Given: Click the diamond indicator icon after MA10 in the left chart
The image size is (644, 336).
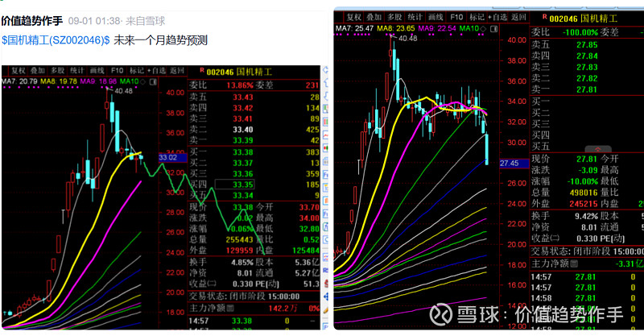Looking at the screenshot, I should click(x=143, y=82).
